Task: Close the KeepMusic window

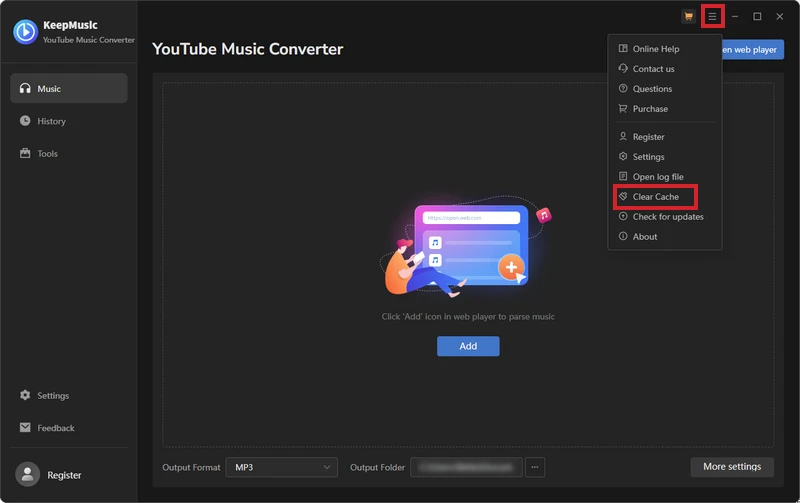Action: [780, 16]
